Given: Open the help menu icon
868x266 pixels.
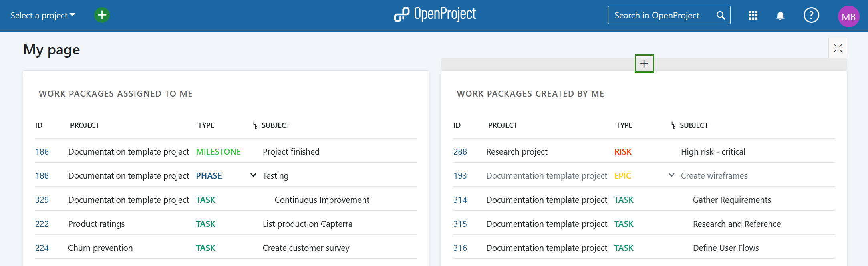Looking at the screenshot, I should (x=811, y=16).
